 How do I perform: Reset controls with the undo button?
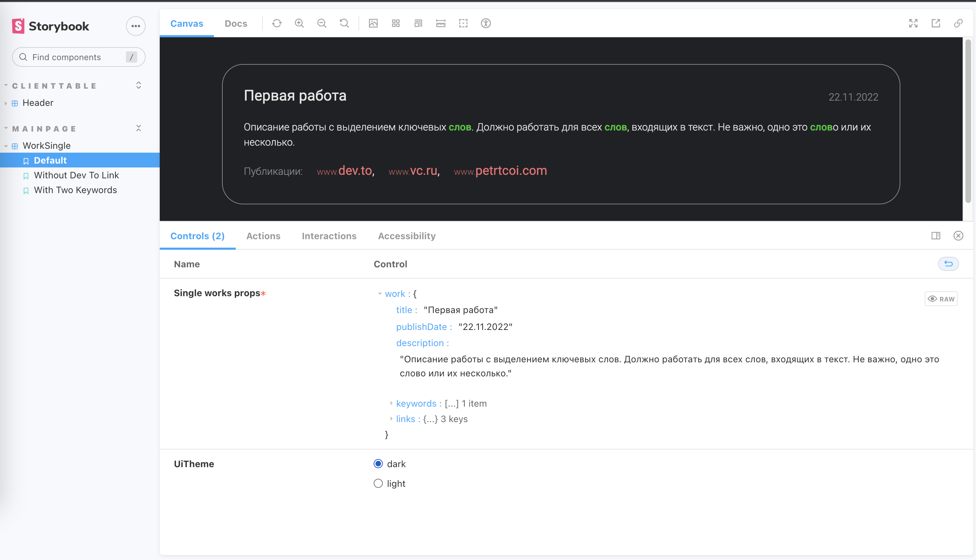pos(948,264)
